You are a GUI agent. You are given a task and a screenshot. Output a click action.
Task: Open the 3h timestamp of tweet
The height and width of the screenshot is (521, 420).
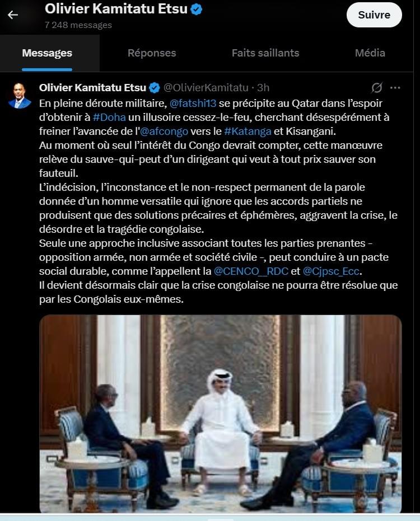point(263,88)
